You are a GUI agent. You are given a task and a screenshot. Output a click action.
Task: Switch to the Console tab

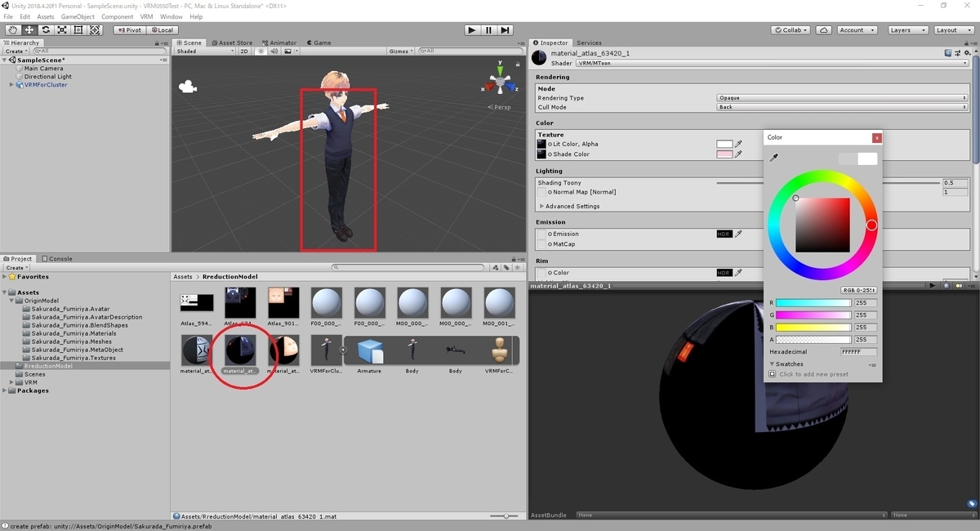pyautogui.click(x=57, y=259)
